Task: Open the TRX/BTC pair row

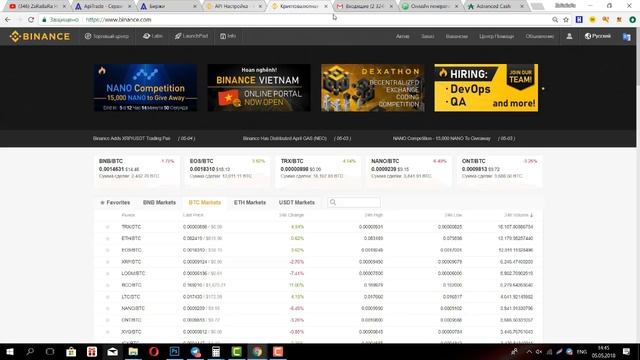Action: tap(318, 227)
